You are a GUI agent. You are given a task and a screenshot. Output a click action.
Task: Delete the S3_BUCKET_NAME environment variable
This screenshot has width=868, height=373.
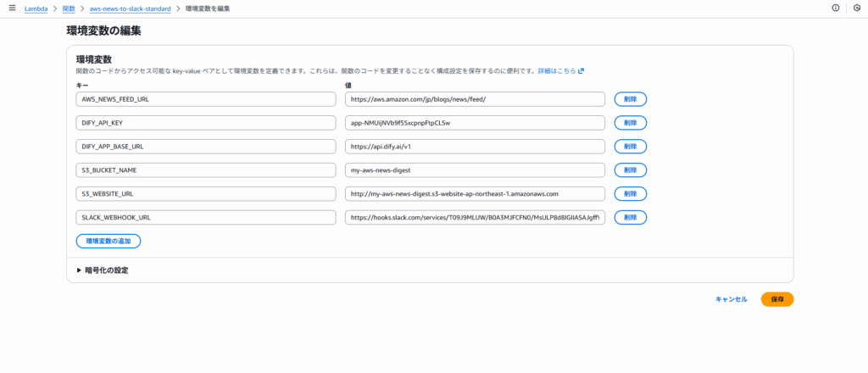point(630,170)
